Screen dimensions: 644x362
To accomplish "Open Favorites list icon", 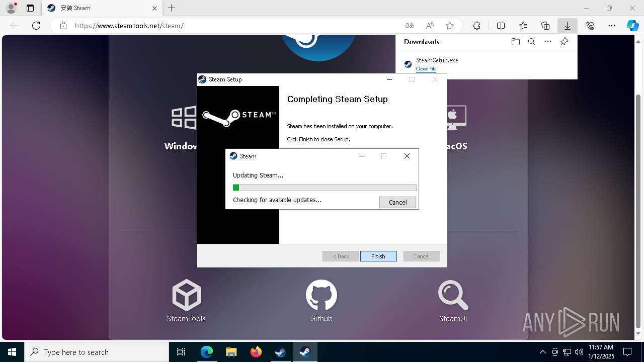I will pyautogui.click(x=523, y=26).
